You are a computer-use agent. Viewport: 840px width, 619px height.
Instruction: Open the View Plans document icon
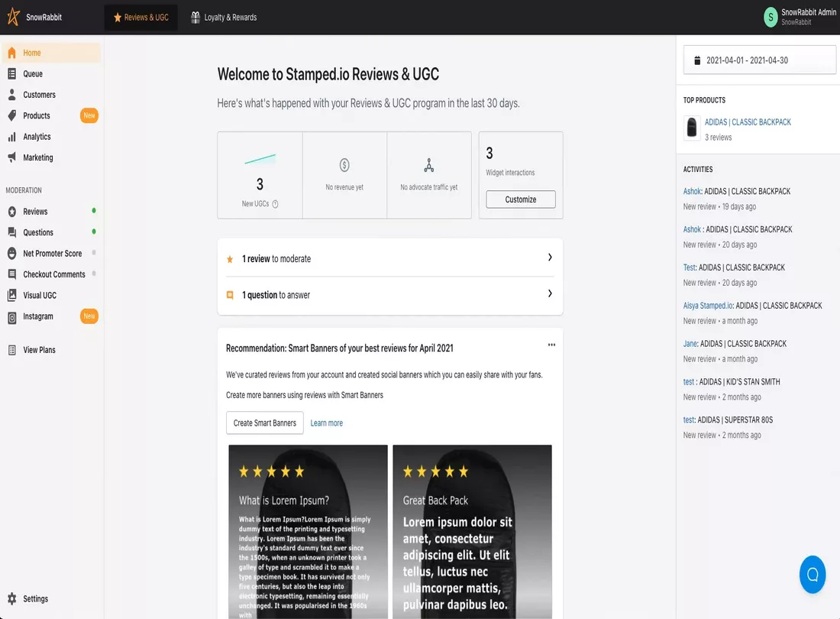click(11, 350)
